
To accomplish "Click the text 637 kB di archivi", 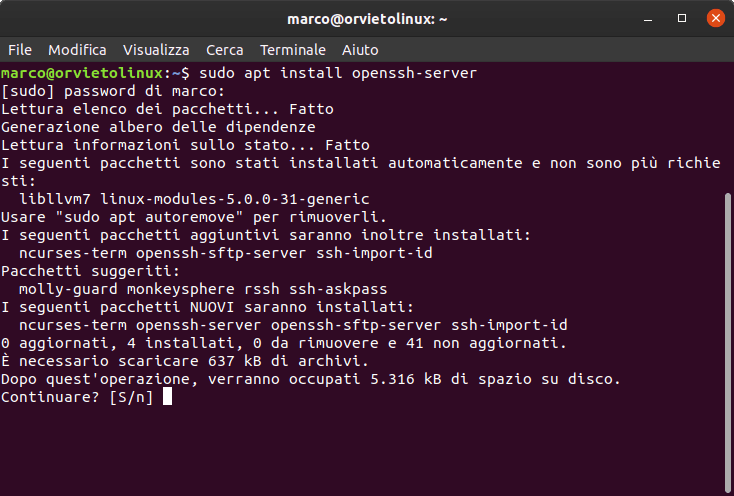I will tap(289, 361).
